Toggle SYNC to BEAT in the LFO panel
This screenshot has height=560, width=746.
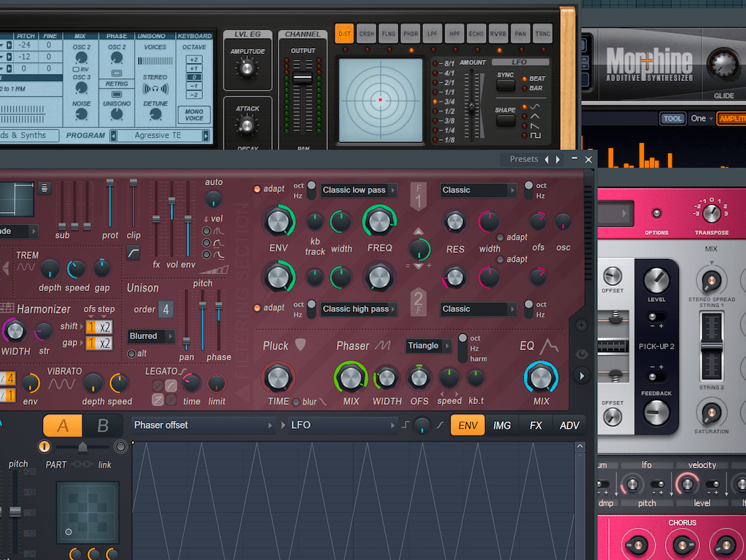tap(527, 78)
